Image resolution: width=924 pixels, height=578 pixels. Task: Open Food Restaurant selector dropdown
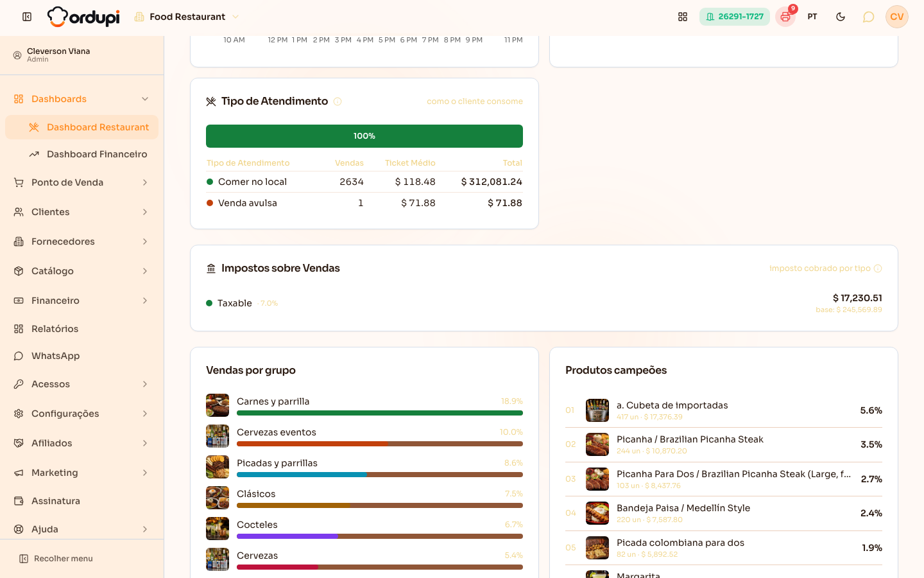[x=187, y=17]
